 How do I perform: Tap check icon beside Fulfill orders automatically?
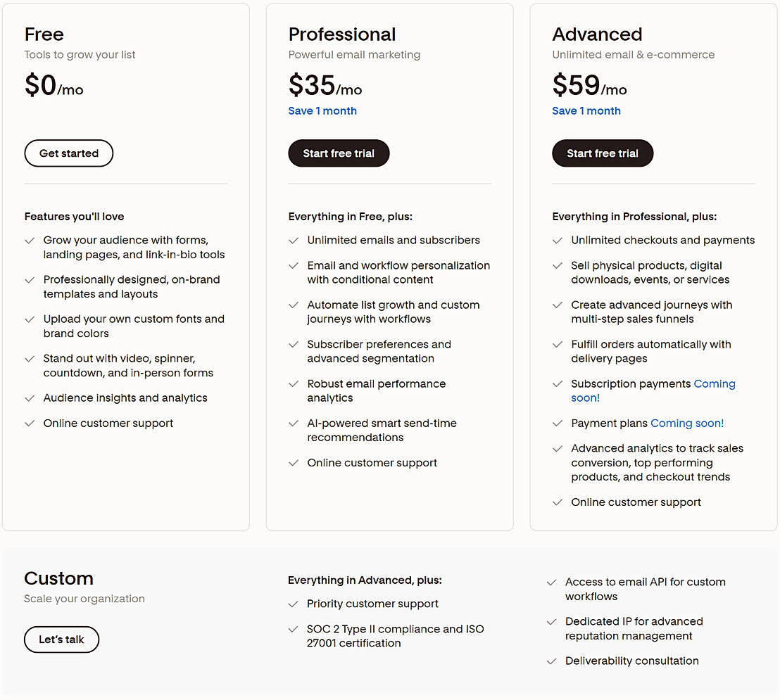click(x=558, y=345)
